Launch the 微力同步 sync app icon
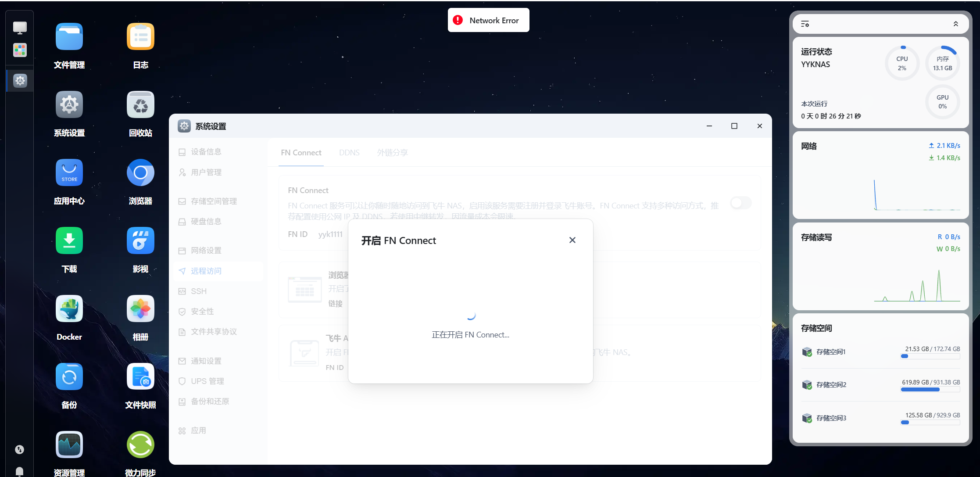 pos(140,445)
